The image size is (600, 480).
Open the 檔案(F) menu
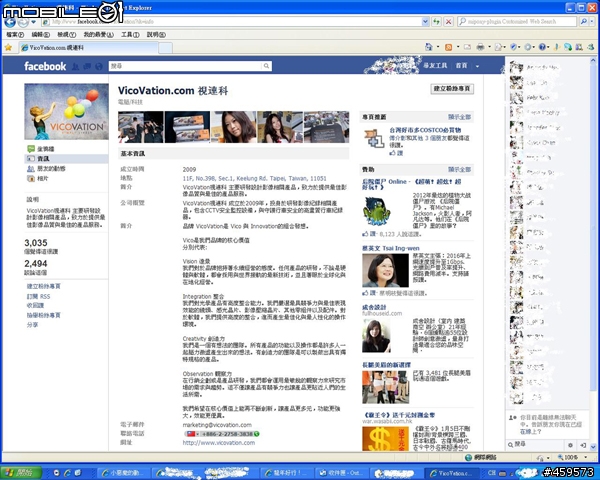15,34
